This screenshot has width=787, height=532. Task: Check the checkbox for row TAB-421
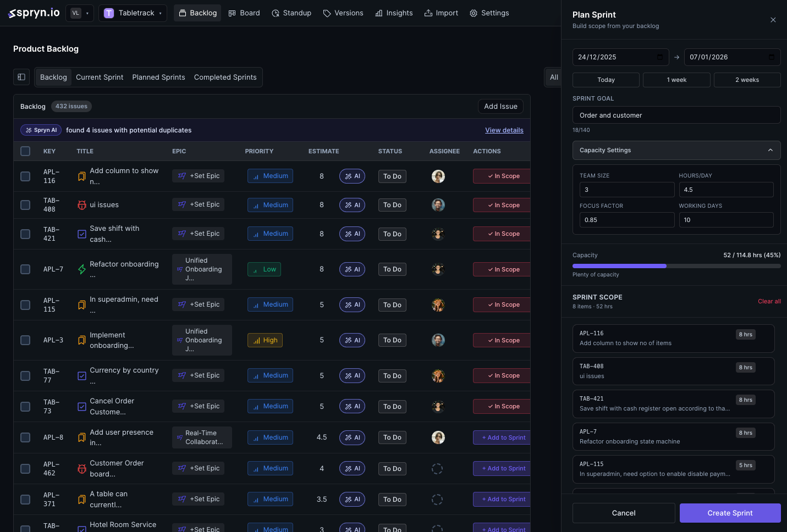tap(25, 234)
